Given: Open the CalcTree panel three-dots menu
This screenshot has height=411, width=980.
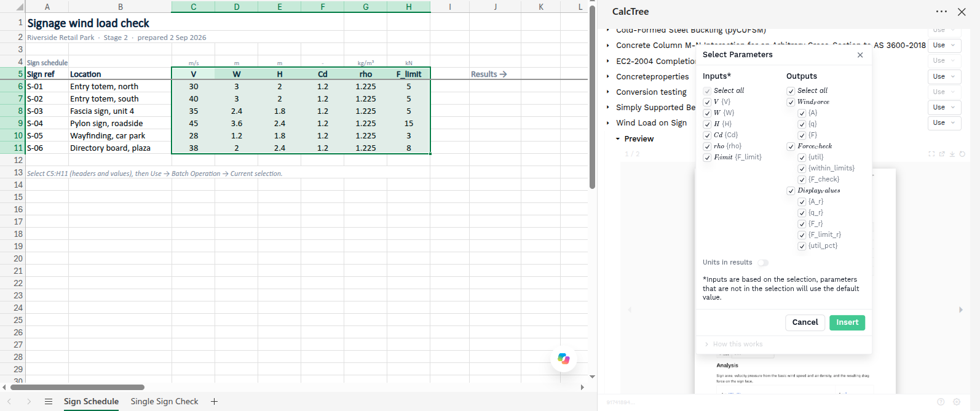Looking at the screenshot, I should pos(941,12).
